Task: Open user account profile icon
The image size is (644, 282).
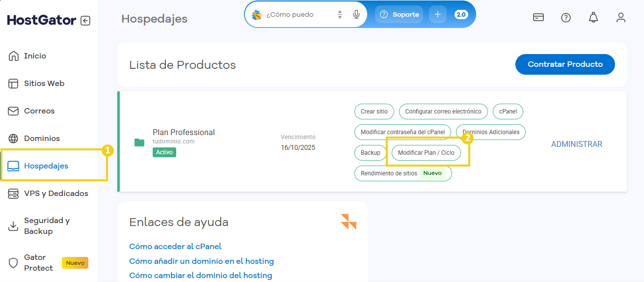Action: [621, 18]
